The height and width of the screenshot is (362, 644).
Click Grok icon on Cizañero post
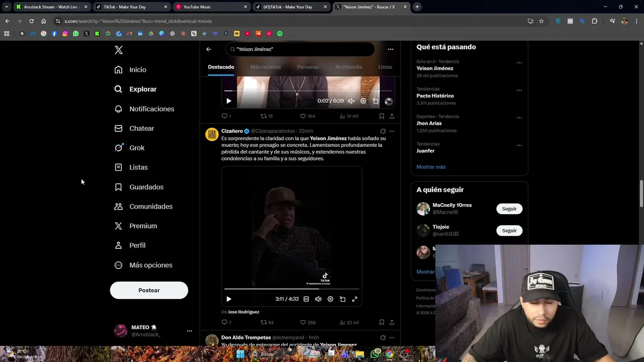click(x=383, y=131)
